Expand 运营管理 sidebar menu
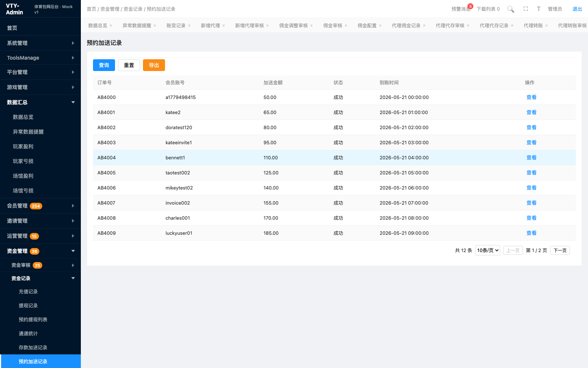 point(40,236)
